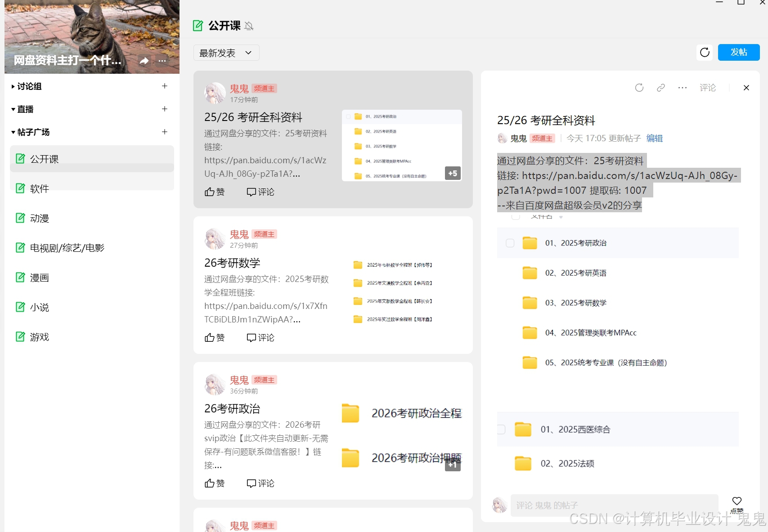The width and height of the screenshot is (768, 532).
Task: Select the 软件 channel
Action: coord(92,188)
